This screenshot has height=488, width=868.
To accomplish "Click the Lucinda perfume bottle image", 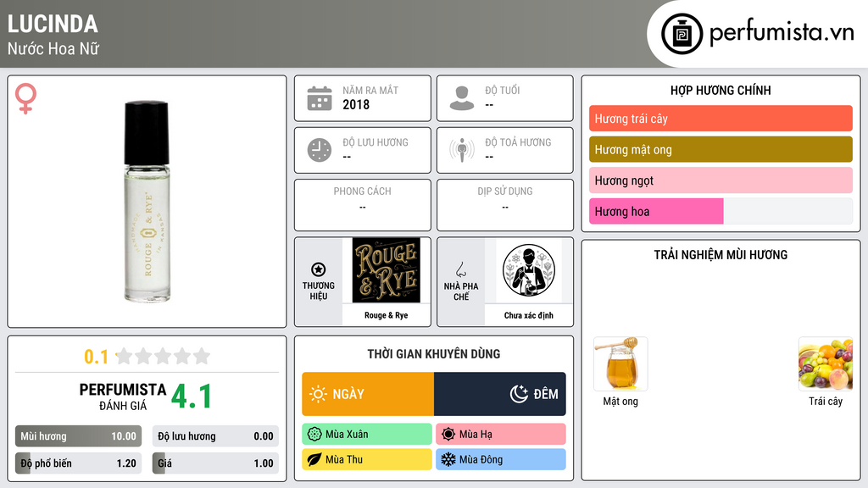I will pyautogui.click(x=147, y=202).
